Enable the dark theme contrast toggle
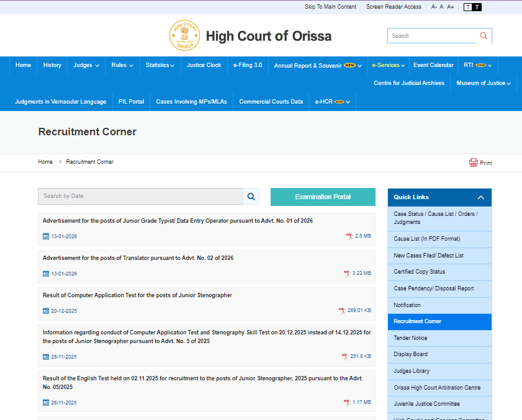 [477, 7]
